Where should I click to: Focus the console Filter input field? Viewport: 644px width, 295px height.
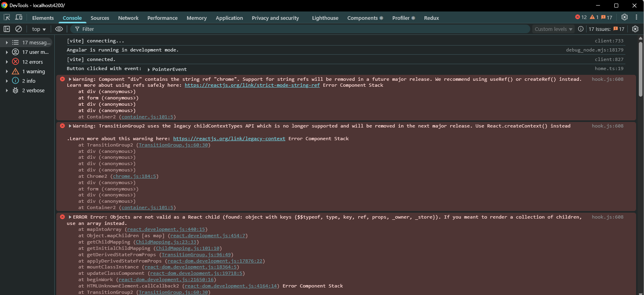[x=300, y=29]
